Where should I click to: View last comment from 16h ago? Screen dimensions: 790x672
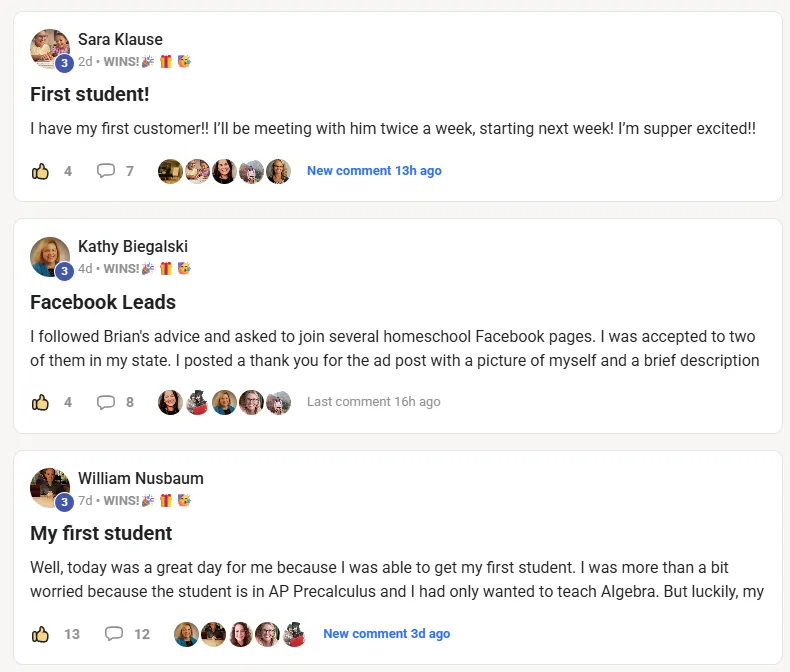pos(373,402)
